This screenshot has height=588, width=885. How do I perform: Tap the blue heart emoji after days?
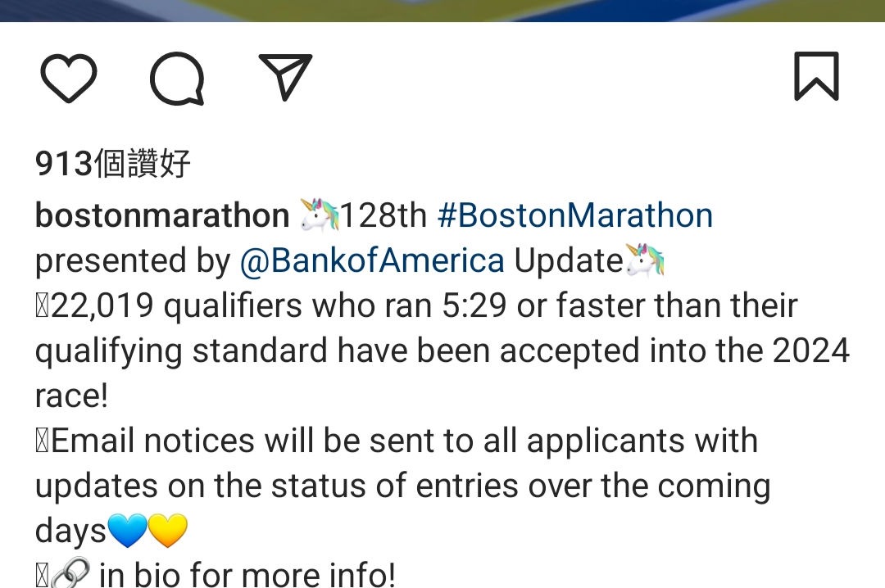click(x=127, y=531)
